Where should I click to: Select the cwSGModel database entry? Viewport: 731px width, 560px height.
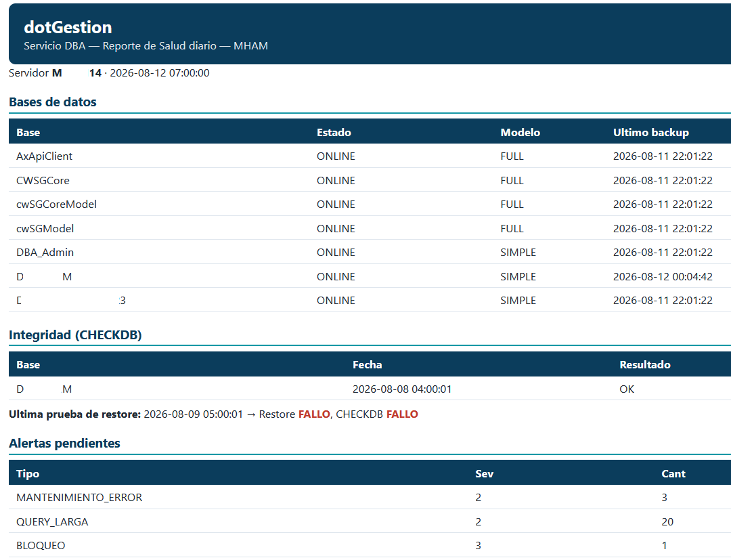point(45,228)
